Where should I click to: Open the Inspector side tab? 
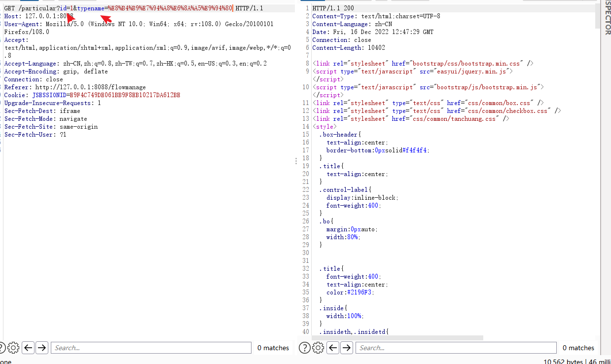pos(607,17)
